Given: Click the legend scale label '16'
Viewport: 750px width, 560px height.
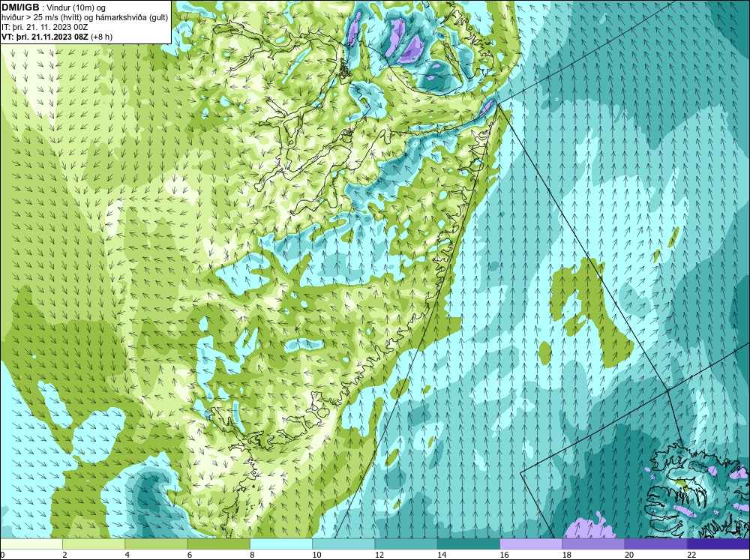Looking at the screenshot, I should click(x=505, y=555).
